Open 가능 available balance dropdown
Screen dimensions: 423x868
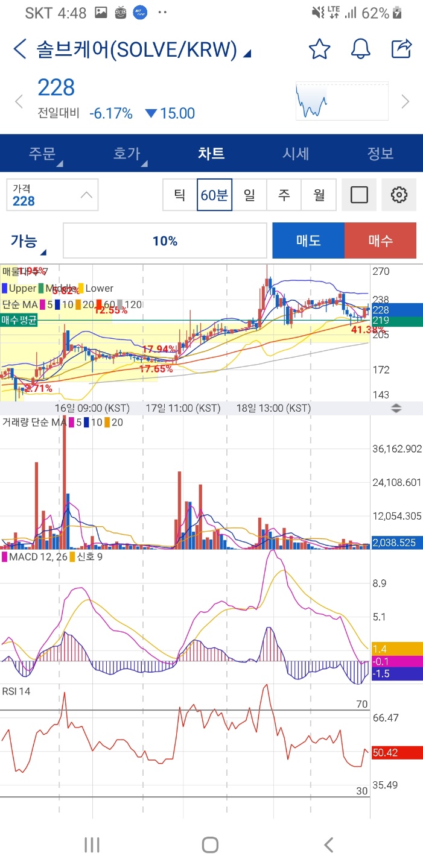pyautogui.click(x=28, y=241)
